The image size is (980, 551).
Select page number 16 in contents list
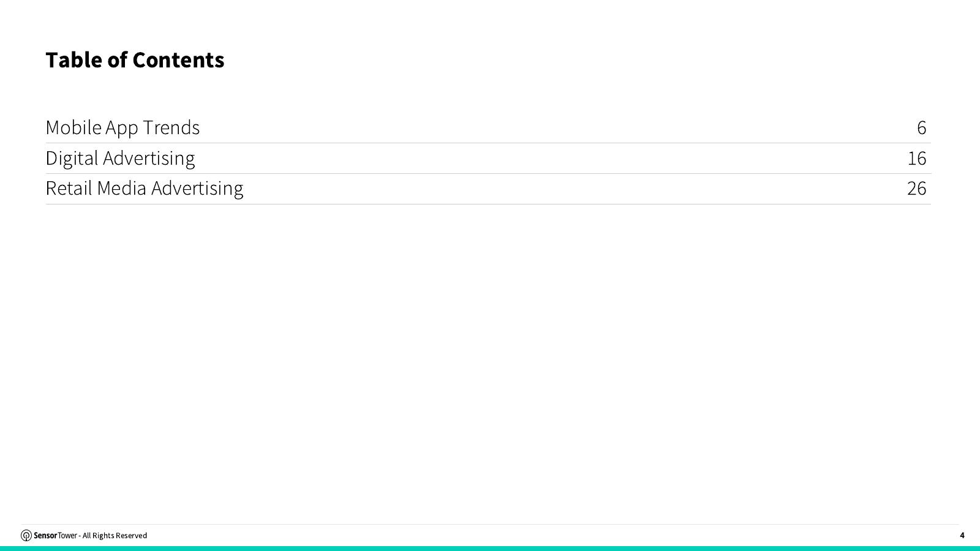point(917,159)
